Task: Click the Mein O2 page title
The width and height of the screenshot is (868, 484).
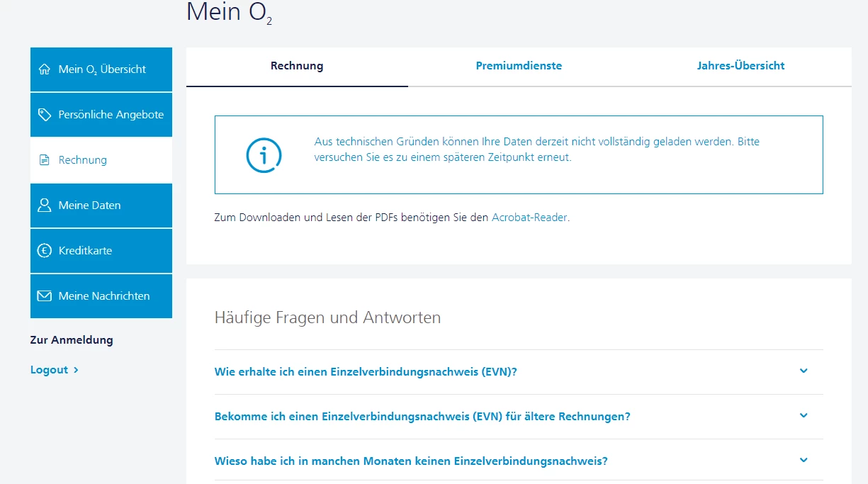Action: 230,12
